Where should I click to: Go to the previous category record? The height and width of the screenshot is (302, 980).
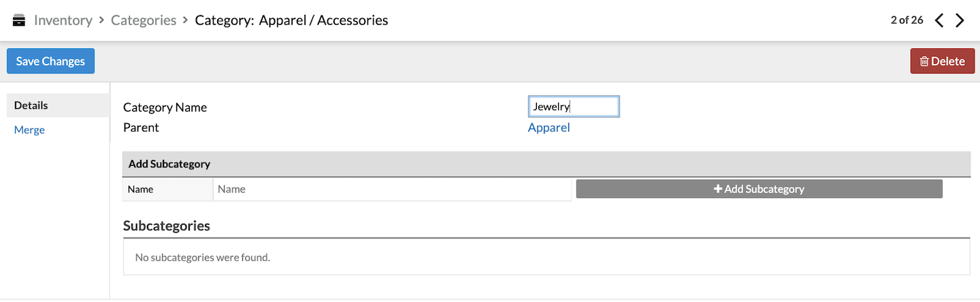939,20
